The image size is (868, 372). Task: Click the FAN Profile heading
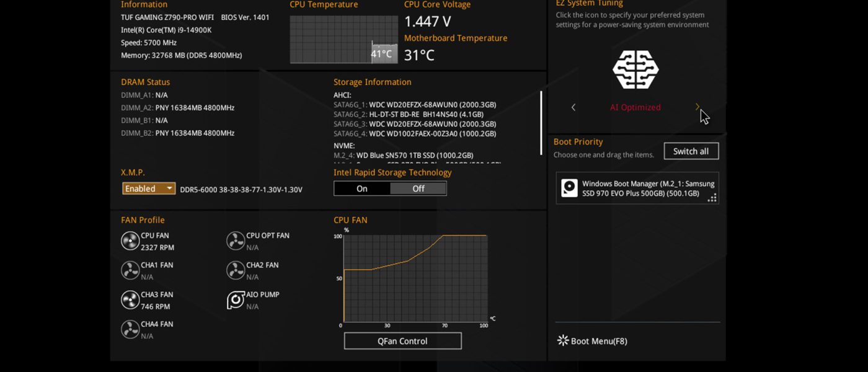tap(143, 220)
